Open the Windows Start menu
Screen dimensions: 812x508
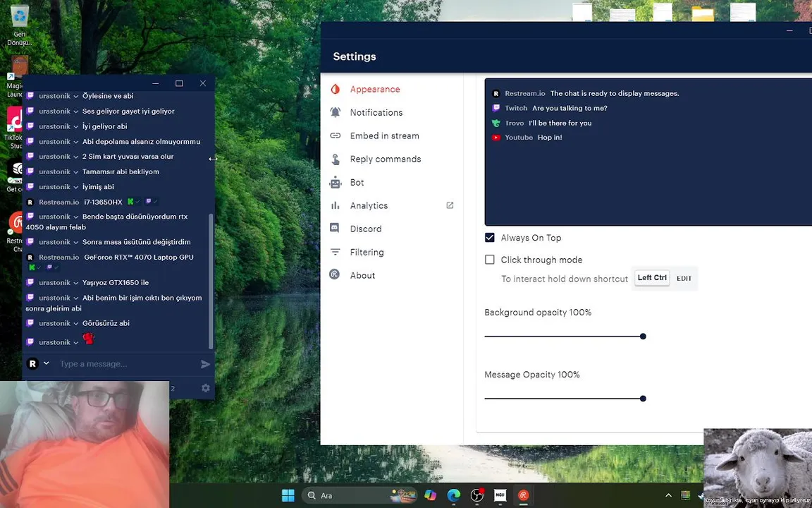tap(288, 495)
